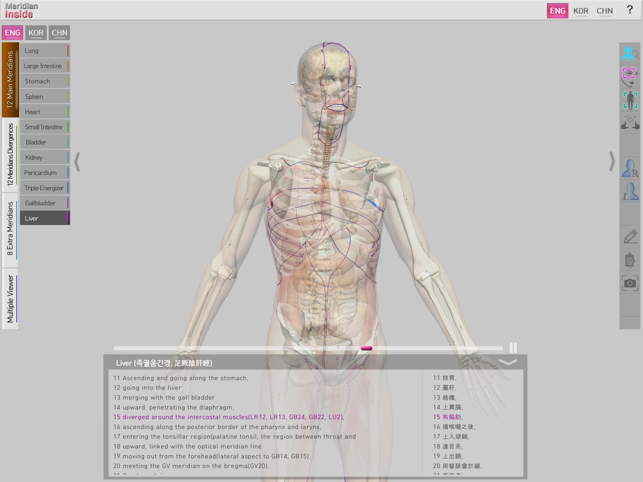The width and height of the screenshot is (643, 482).
Task: Pause the meridian animation playback
Action: [x=513, y=348]
